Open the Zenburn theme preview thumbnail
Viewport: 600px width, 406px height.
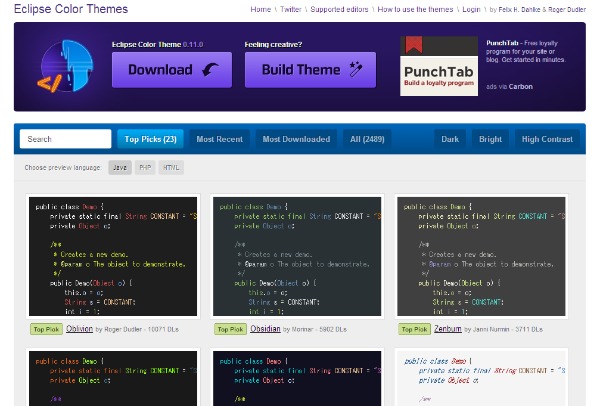481,256
